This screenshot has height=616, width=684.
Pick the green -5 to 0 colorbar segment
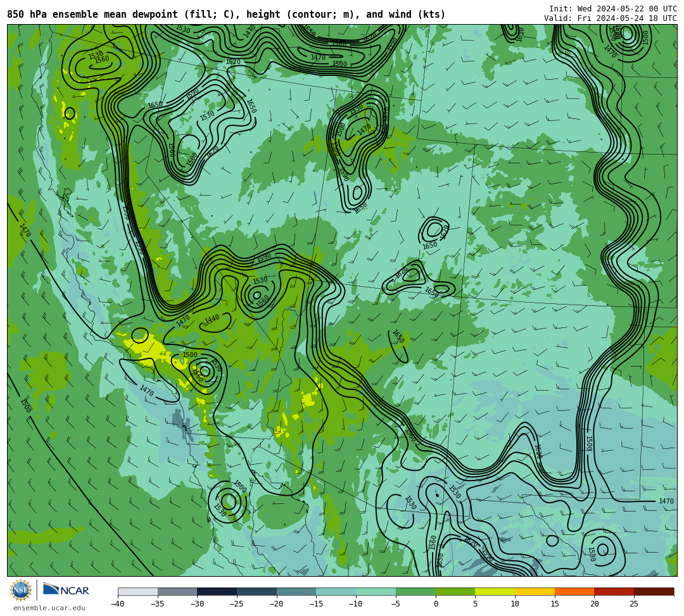(x=415, y=591)
